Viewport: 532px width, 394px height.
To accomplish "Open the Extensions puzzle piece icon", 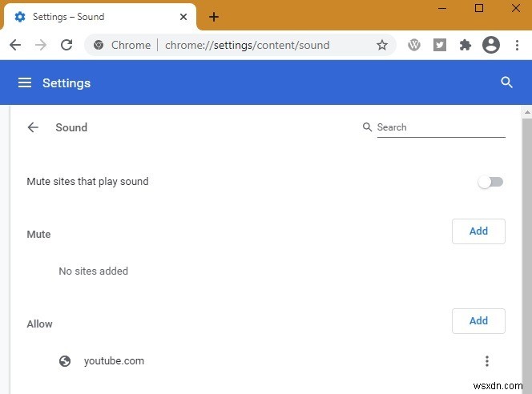I will [465, 45].
